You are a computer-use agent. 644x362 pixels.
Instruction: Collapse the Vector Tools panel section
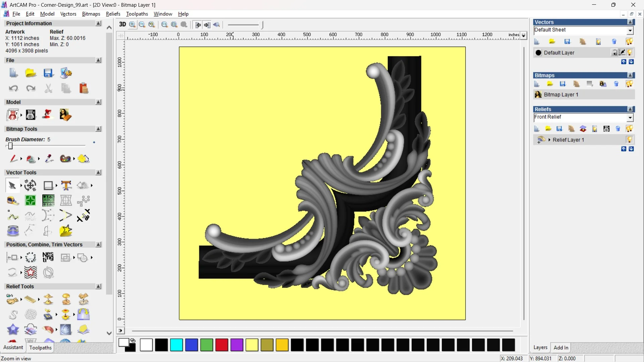[x=98, y=172]
